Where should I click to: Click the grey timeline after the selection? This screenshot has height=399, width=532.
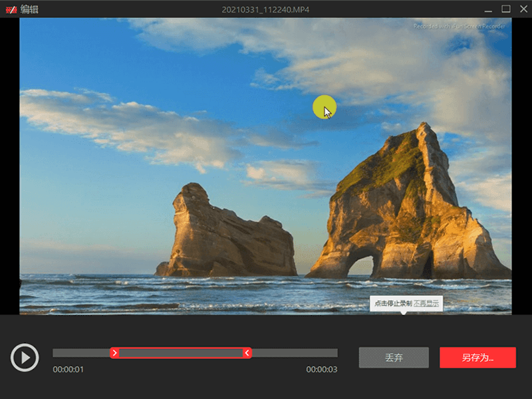(x=294, y=353)
